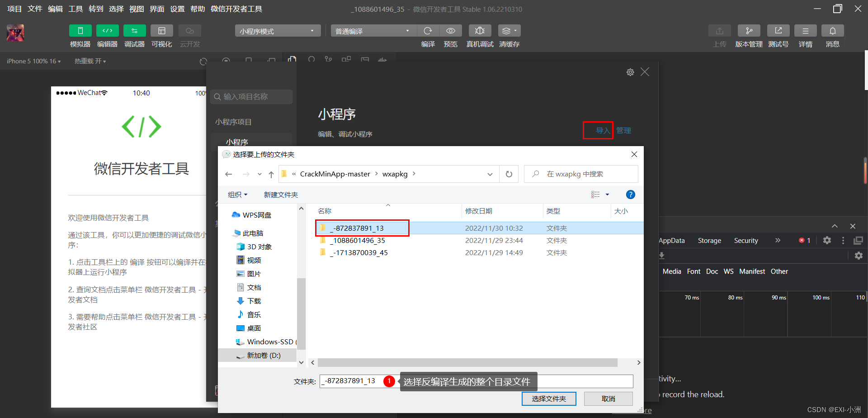The height and width of the screenshot is (418, 868).
Task: Open project details (详情)
Action: [x=806, y=31]
